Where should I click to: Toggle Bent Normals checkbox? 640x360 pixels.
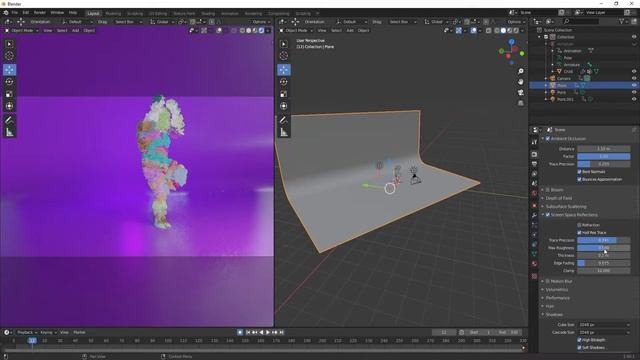579,172
